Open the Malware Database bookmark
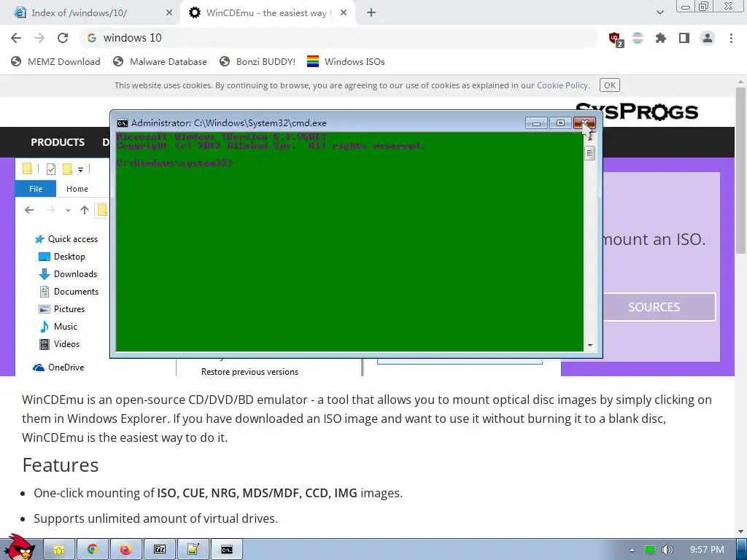 pyautogui.click(x=160, y=61)
